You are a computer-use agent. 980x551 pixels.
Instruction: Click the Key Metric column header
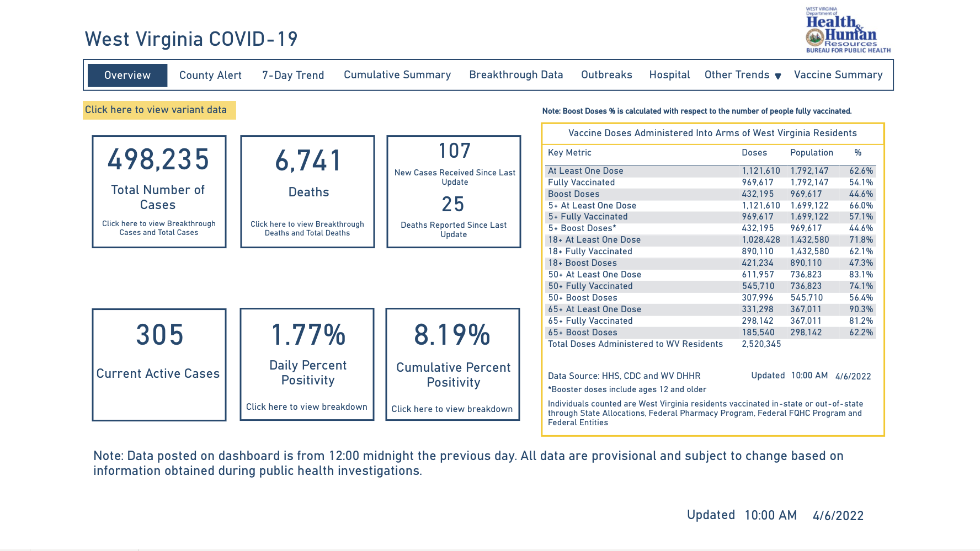pyautogui.click(x=569, y=153)
